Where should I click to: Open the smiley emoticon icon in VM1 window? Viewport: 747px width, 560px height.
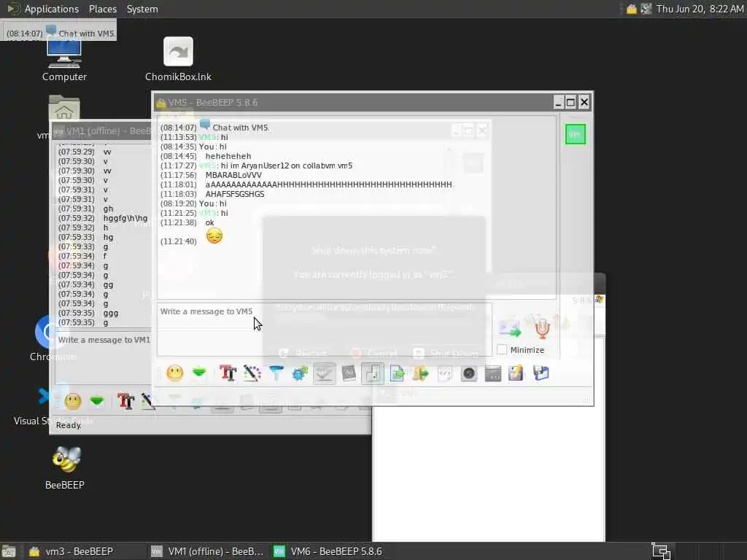73,402
